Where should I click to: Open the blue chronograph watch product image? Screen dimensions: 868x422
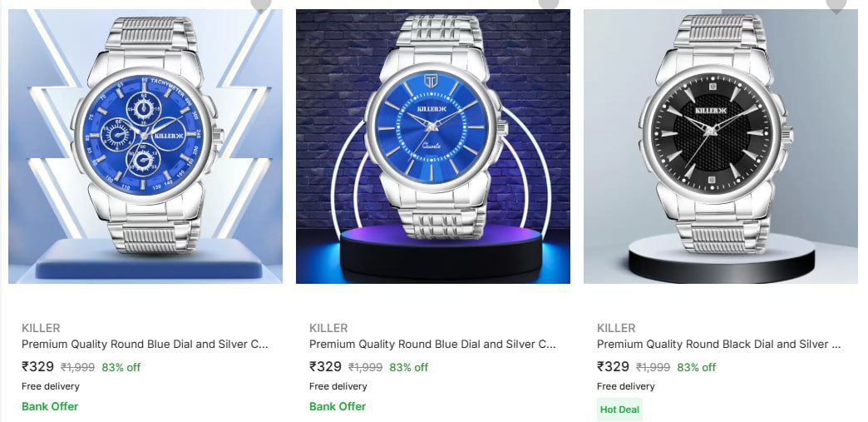(x=145, y=146)
